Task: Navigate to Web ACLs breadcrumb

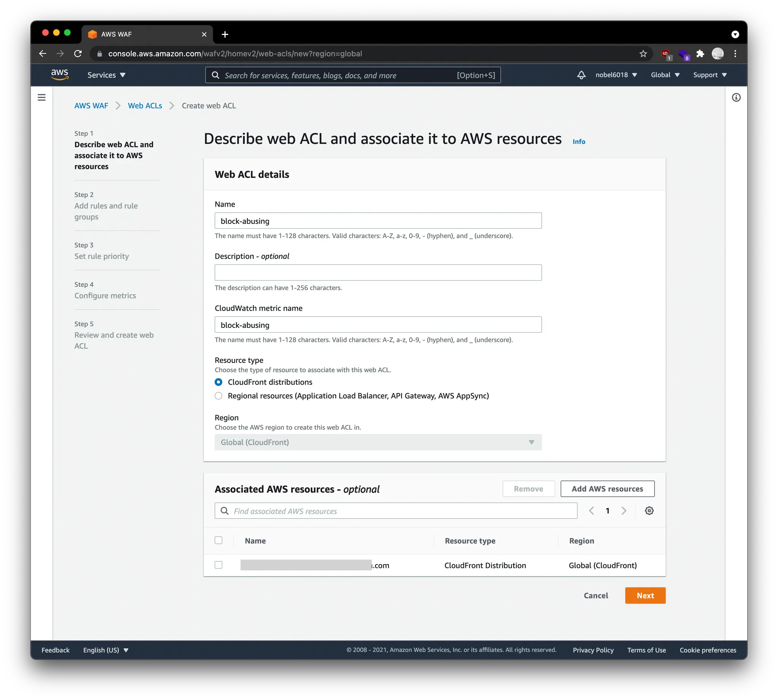Action: [145, 106]
